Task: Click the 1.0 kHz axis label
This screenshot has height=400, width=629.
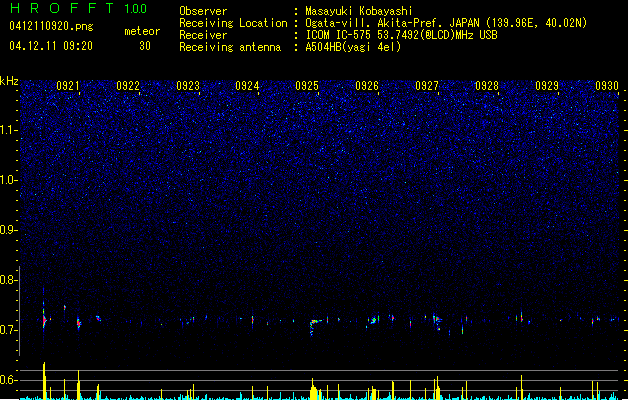Action: point(8,180)
